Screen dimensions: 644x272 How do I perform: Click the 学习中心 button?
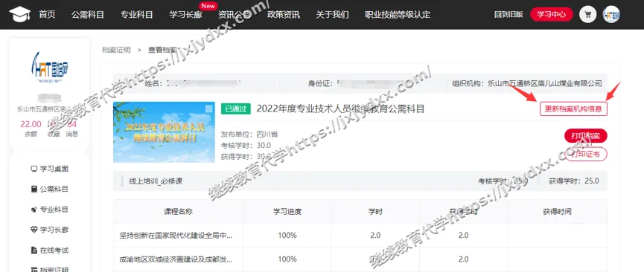(x=552, y=14)
